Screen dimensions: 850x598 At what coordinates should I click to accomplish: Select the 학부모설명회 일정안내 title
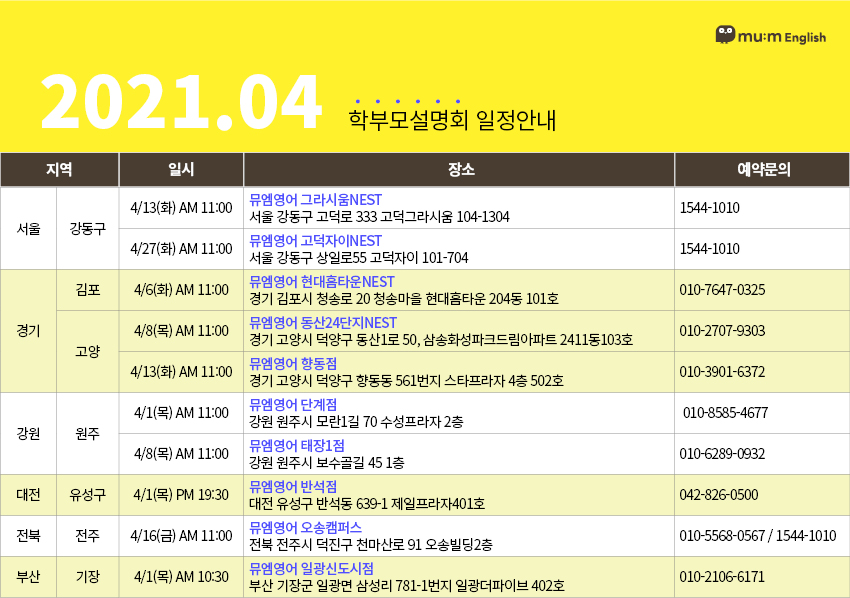(452, 120)
